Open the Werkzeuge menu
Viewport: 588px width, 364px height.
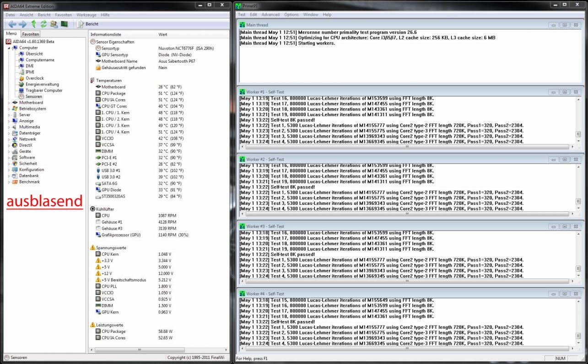[x=86, y=15]
